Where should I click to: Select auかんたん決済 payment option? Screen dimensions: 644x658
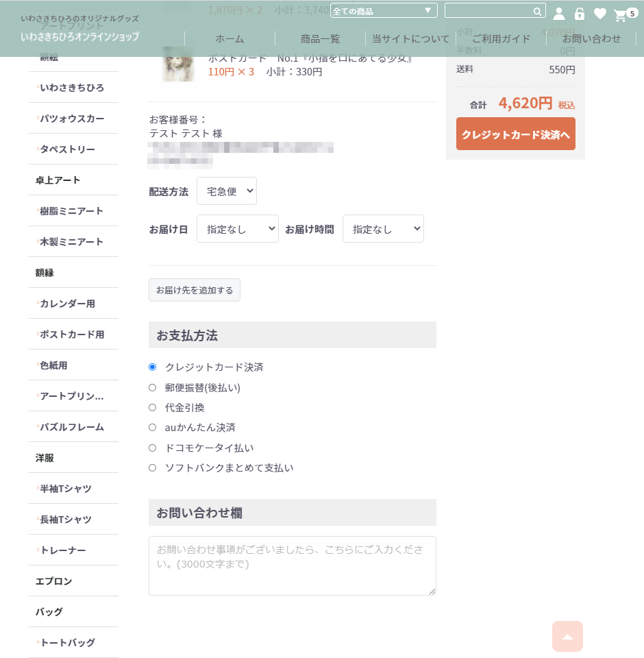(152, 428)
